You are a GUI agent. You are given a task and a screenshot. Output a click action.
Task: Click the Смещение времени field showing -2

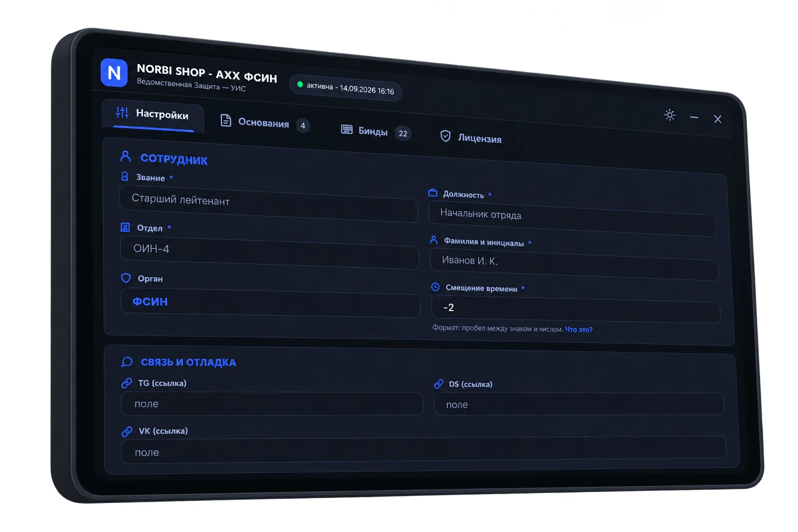pyautogui.click(x=576, y=310)
